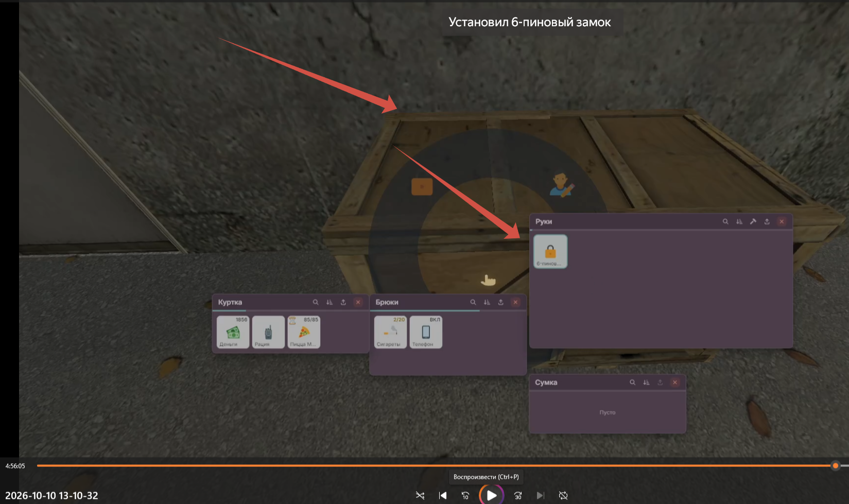Click the hand pointer icon on radial menu
This screenshot has height=504, width=849.
pyautogui.click(x=488, y=280)
